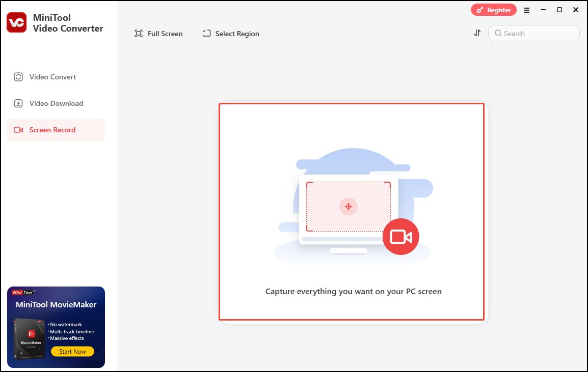Screen dimensions: 588x372
Task: Maximize the application window
Action: 559,10
